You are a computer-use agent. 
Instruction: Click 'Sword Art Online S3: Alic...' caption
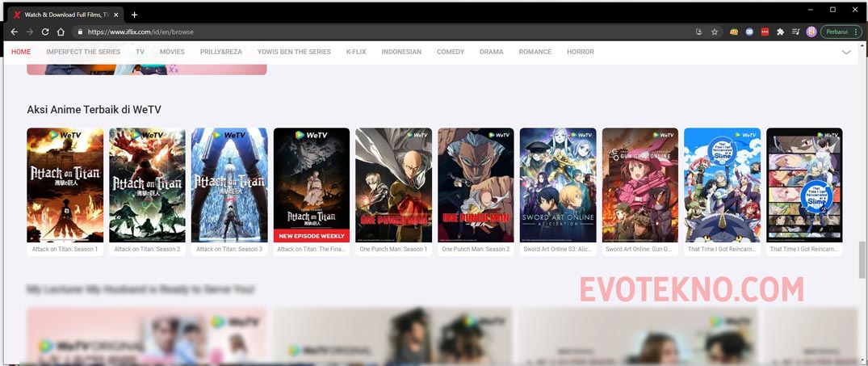(558, 249)
